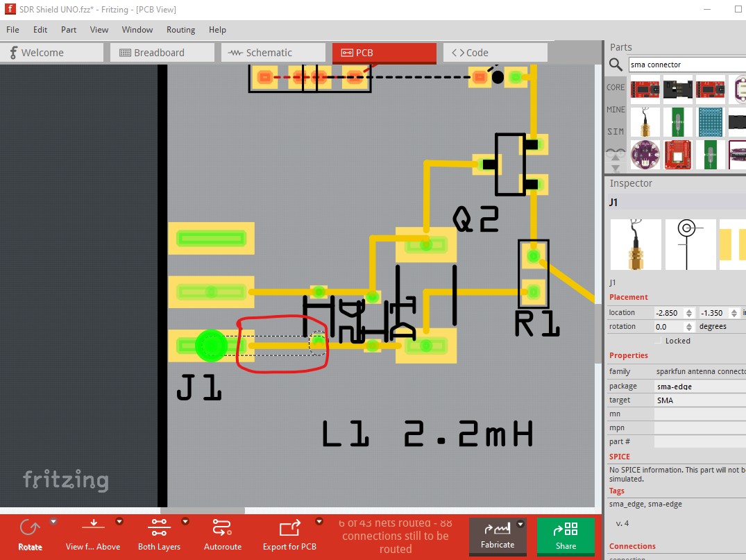Open the File menu
The image size is (746, 560).
(x=13, y=30)
